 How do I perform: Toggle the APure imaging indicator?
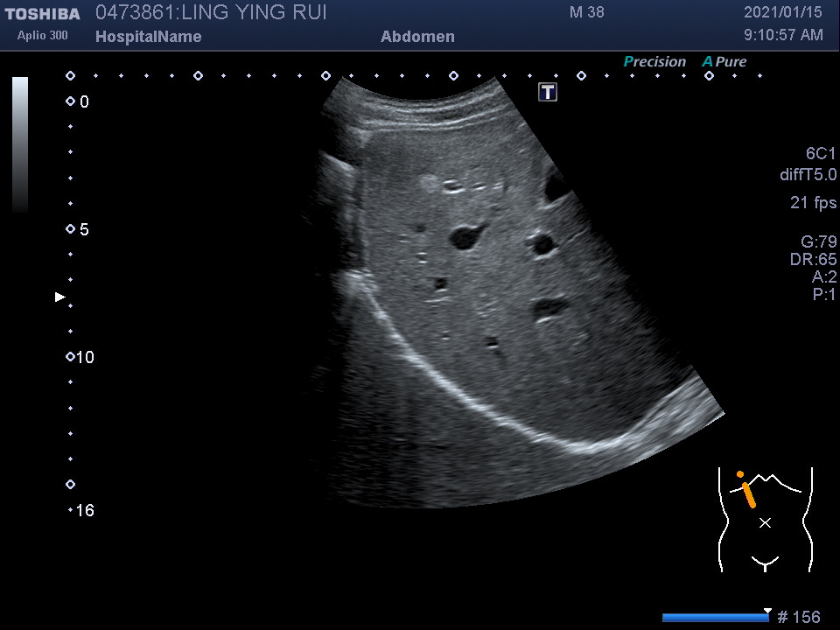click(724, 62)
